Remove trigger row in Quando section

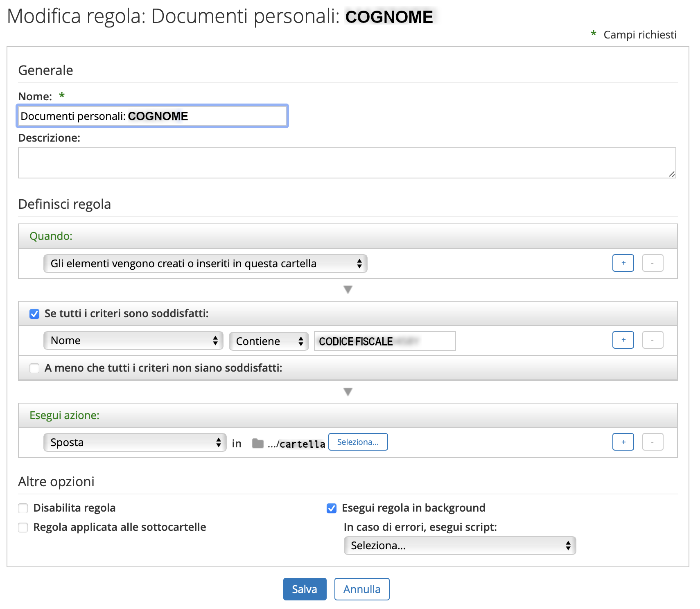click(x=652, y=263)
